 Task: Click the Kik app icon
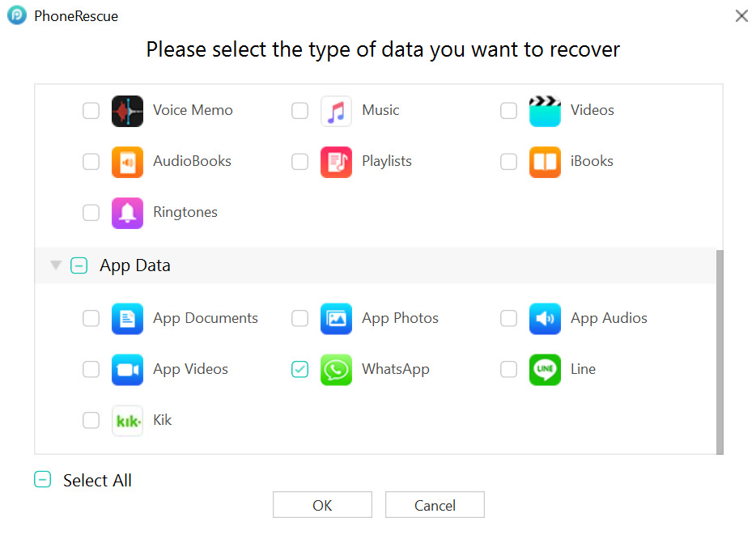127,421
